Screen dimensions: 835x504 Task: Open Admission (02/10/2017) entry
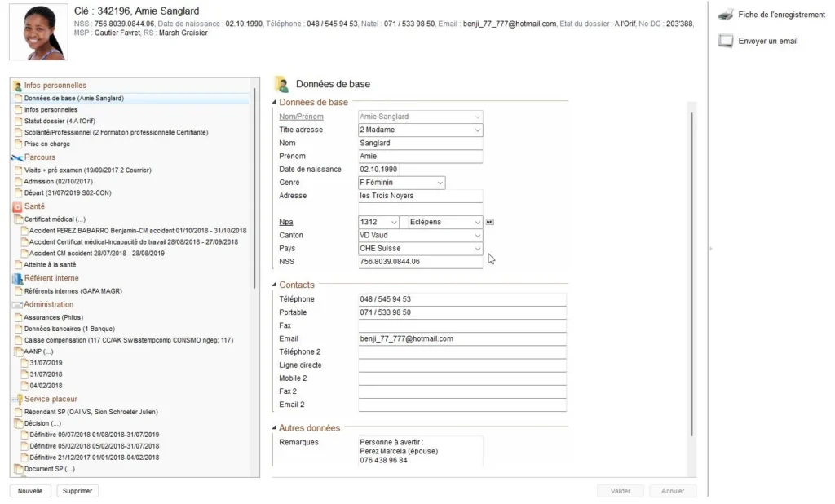58,182
